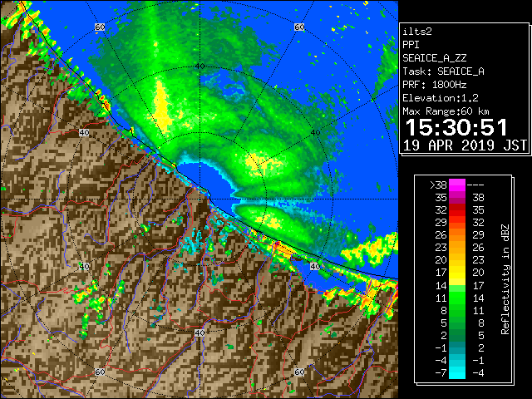Viewport: 532px width, 399px height.
Task: Click the '60' ring label on southeast land
Action: click(x=299, y=372)
